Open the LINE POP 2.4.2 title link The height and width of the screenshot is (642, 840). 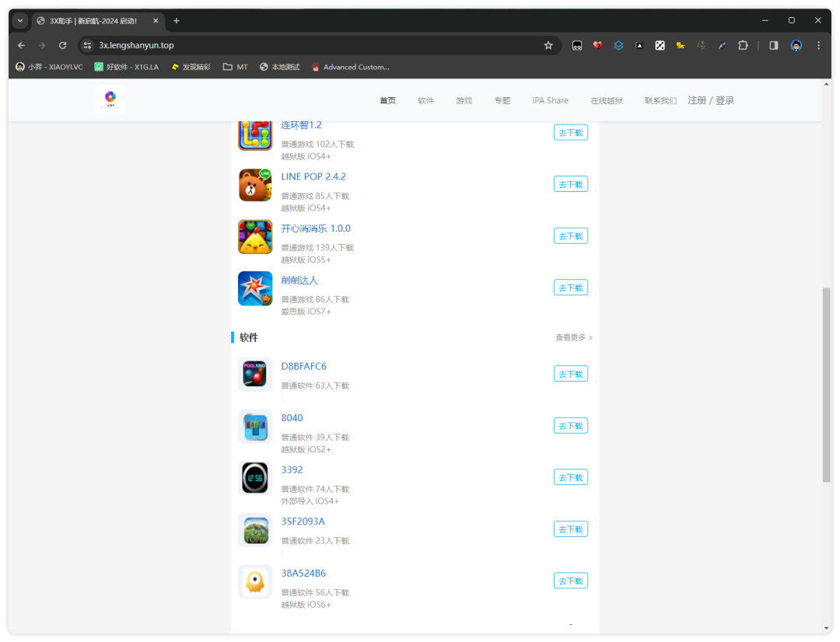pos(313,176)
